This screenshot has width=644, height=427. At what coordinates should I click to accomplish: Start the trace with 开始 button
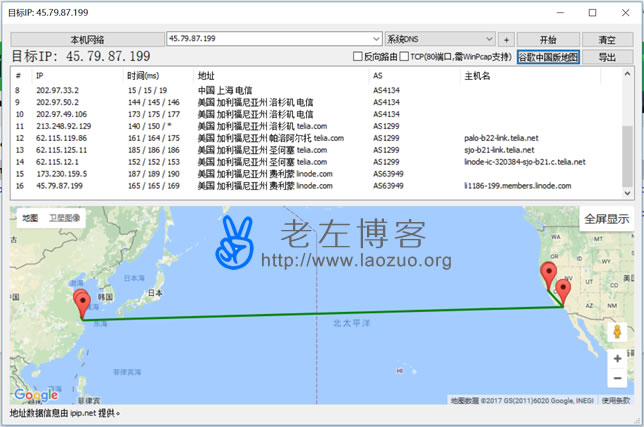(548, 40)
